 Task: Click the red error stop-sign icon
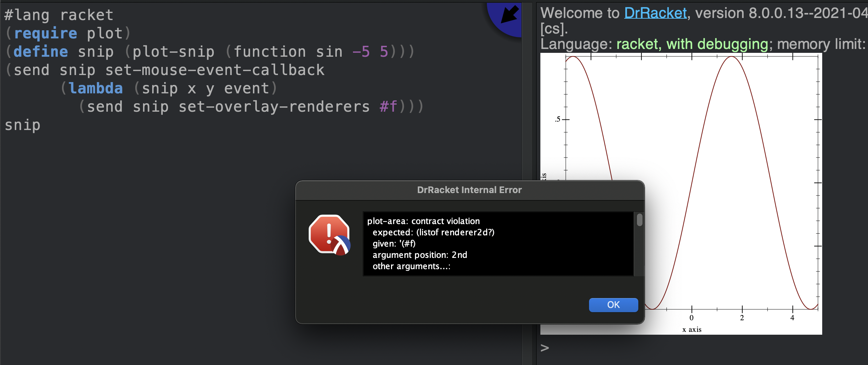[329, 235]
